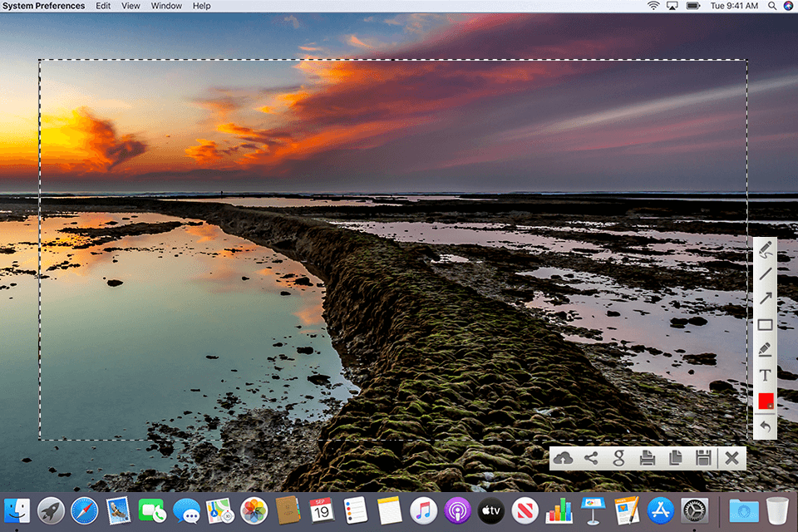Screen dimensions: 798x532
Task: Open the Help menu
Action: (x=200, y=6)
